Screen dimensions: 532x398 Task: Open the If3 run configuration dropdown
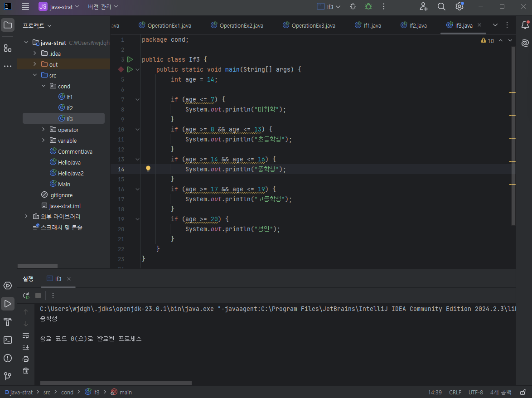tap(329, 6)
